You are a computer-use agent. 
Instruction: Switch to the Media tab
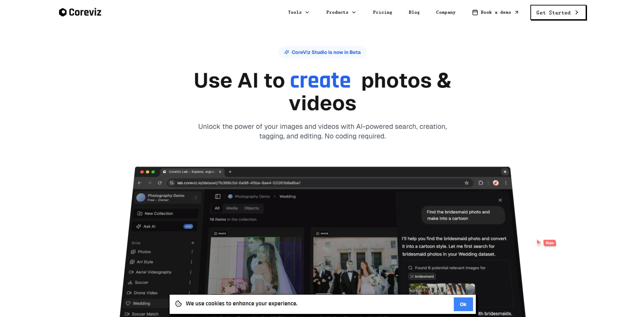click(232, 208)
